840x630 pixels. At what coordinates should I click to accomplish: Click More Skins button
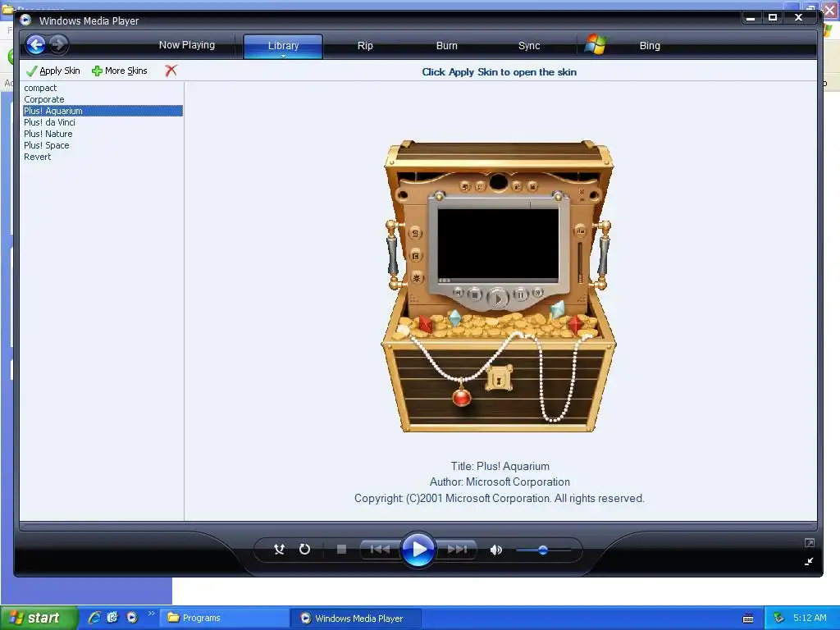[120, 71]
